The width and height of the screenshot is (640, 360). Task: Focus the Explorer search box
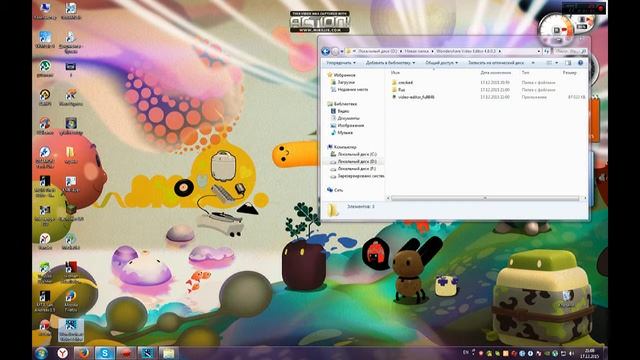click(570, 51)
